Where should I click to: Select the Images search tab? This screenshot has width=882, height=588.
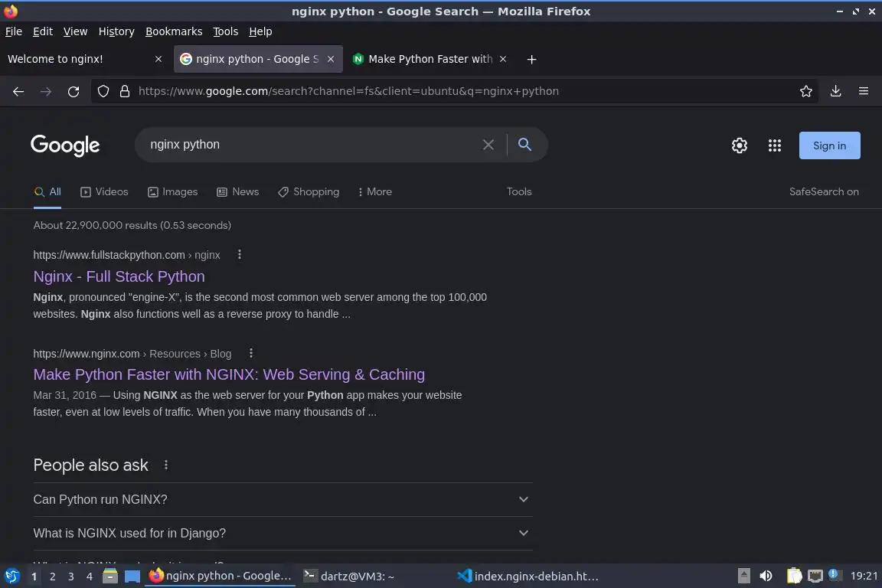[x=173, y=192]
